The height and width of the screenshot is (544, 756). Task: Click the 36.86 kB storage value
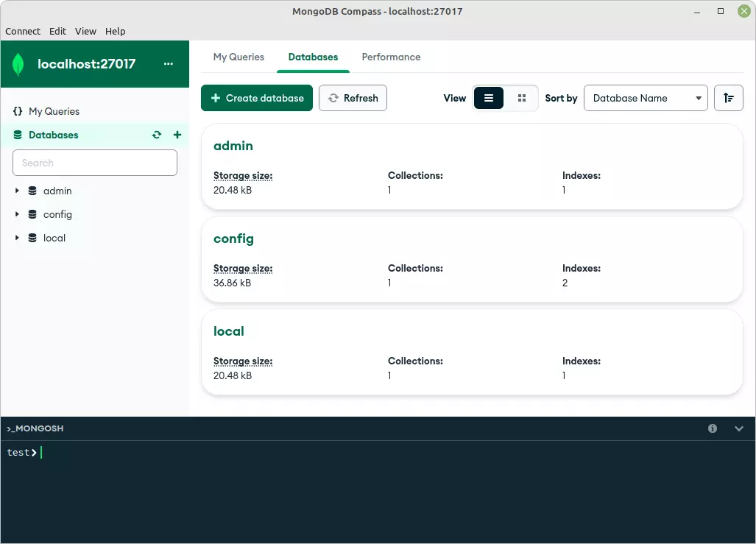pos(233,283)
